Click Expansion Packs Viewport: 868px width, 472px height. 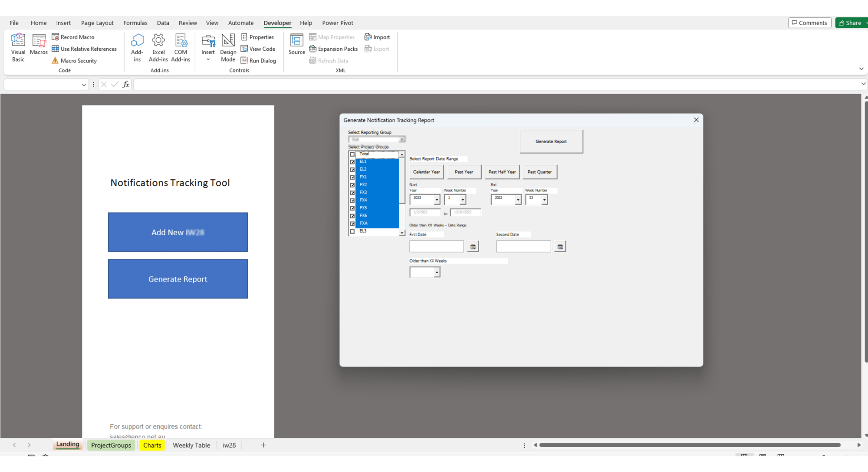point(333,49)
